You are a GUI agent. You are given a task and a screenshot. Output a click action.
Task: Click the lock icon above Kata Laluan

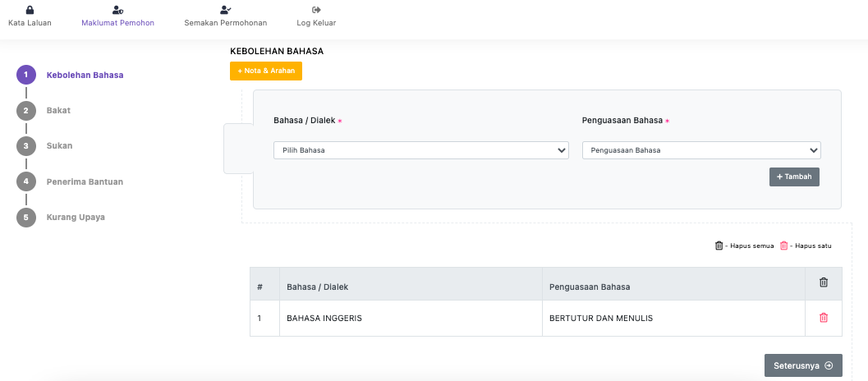point(30,10)
